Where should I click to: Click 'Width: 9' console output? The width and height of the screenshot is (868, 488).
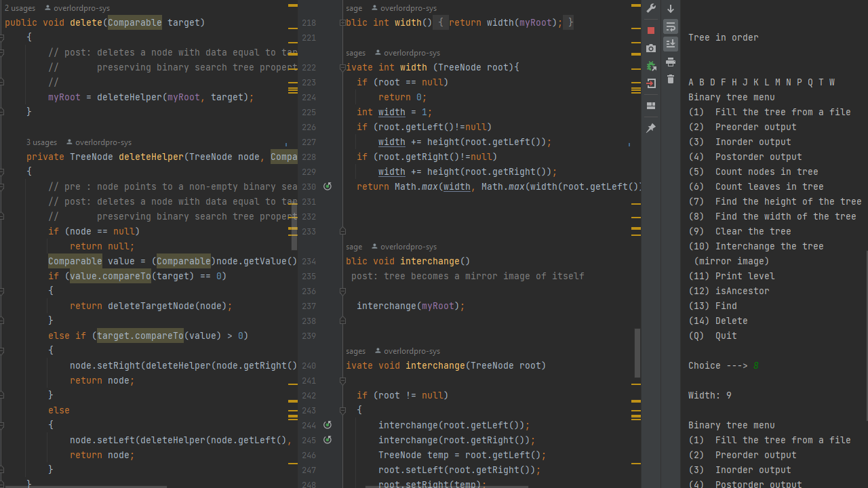point(710,395)
